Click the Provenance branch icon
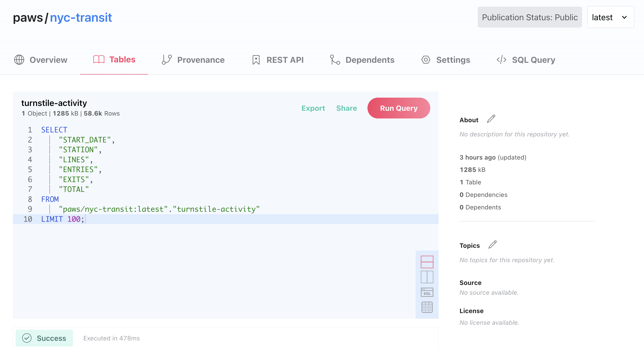The width and height of the screenshot is (644, 350). point(167,60)
